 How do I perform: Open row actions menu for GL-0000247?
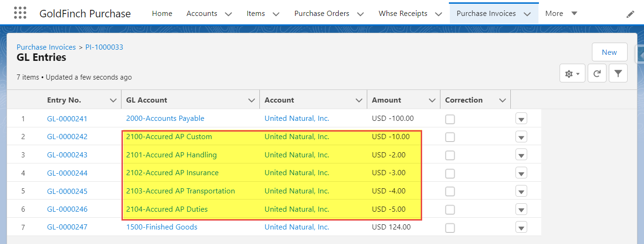click(521, 228)
